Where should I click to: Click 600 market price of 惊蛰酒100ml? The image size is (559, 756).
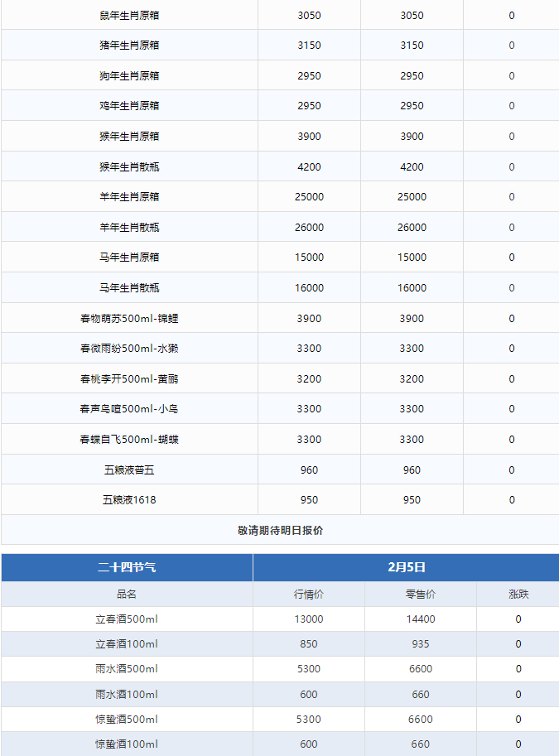pos(309,744)
